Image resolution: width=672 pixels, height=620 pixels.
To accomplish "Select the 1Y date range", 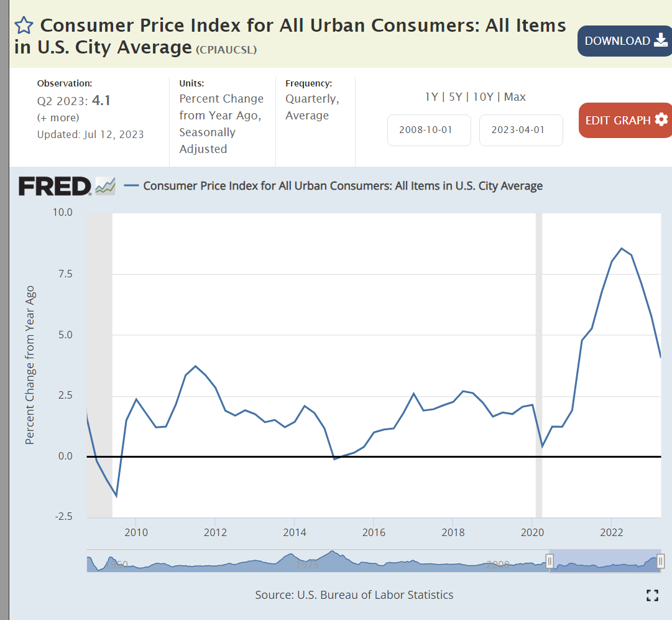I will click(x=431, y=97).
